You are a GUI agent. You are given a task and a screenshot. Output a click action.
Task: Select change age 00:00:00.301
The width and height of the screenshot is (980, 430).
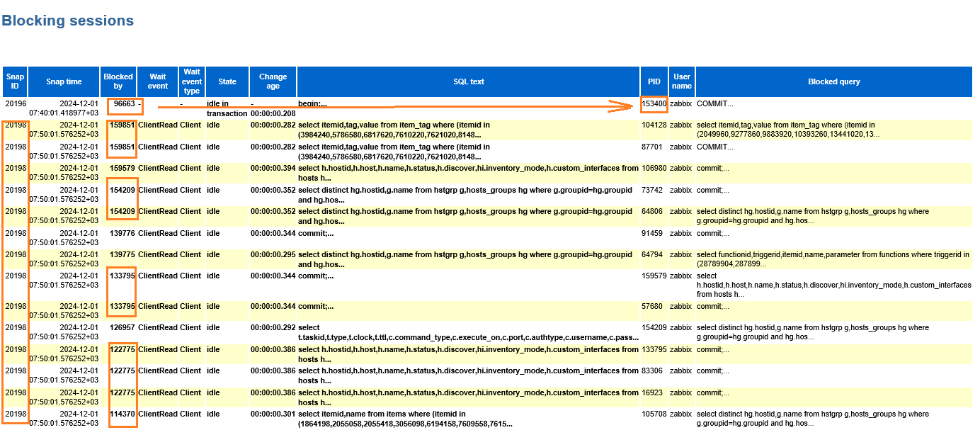(273, 414)
